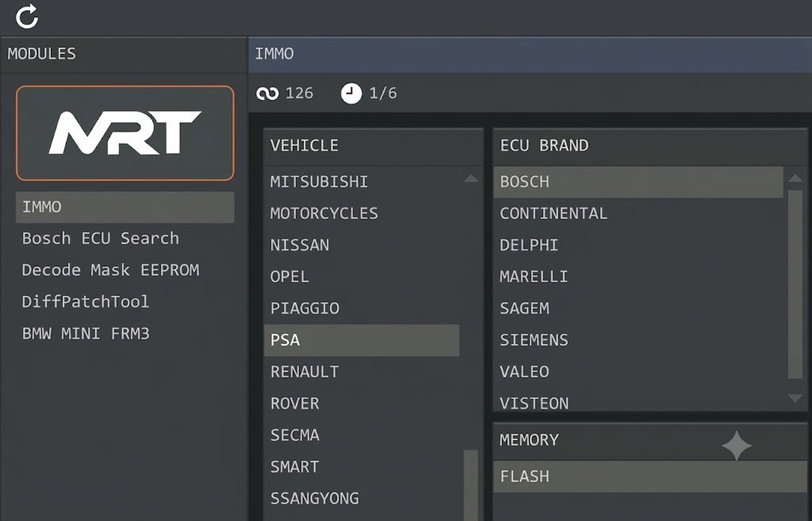Select PSA vehicle entry
Screen dimensions: 812x521
(362, 340)
